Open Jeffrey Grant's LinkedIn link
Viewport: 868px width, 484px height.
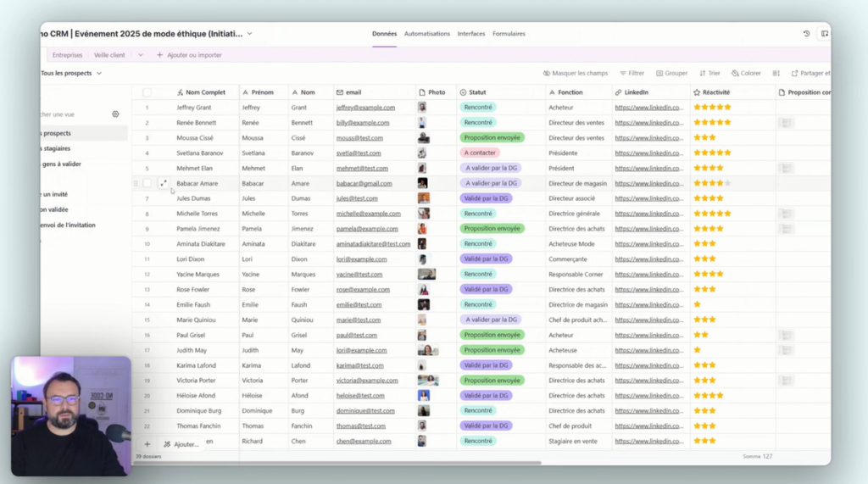tap(648, 108)
